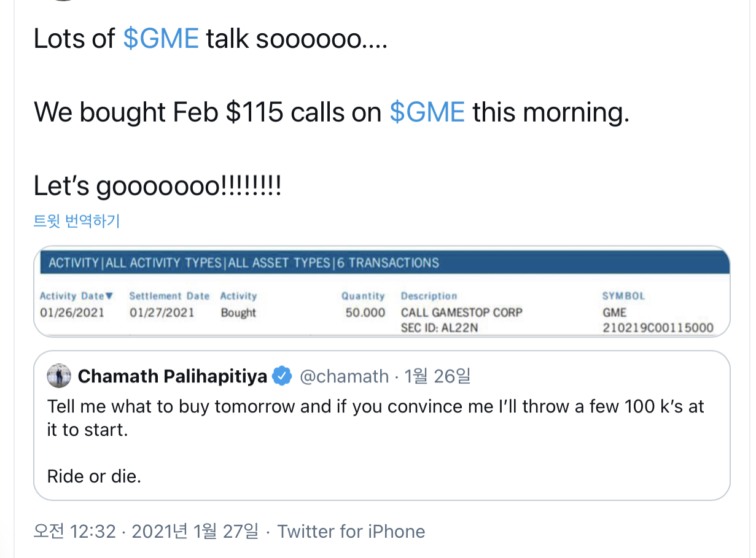Click the Twitter for iPhone source link

pyautogui.click(x=351, y=531)
